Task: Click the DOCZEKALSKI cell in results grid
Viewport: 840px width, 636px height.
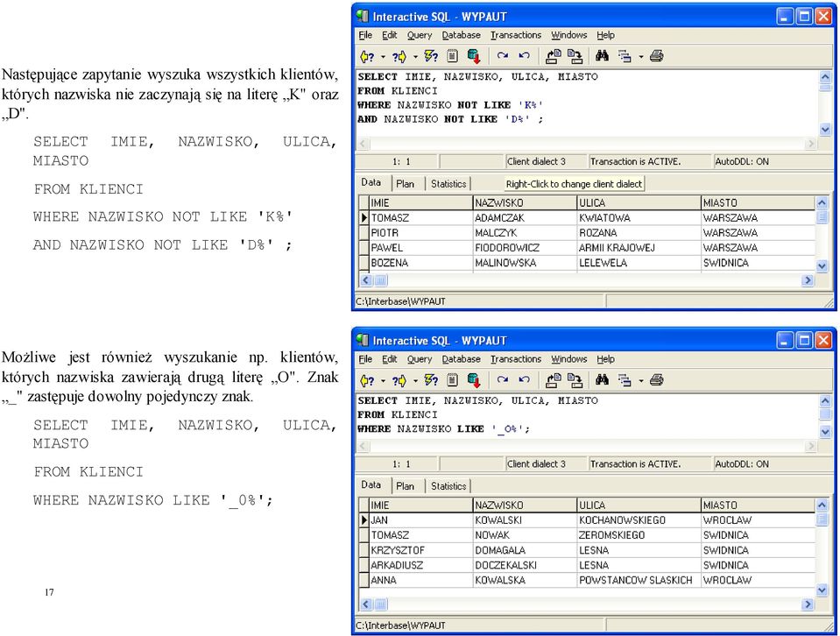Action: [x=525, y=565]
